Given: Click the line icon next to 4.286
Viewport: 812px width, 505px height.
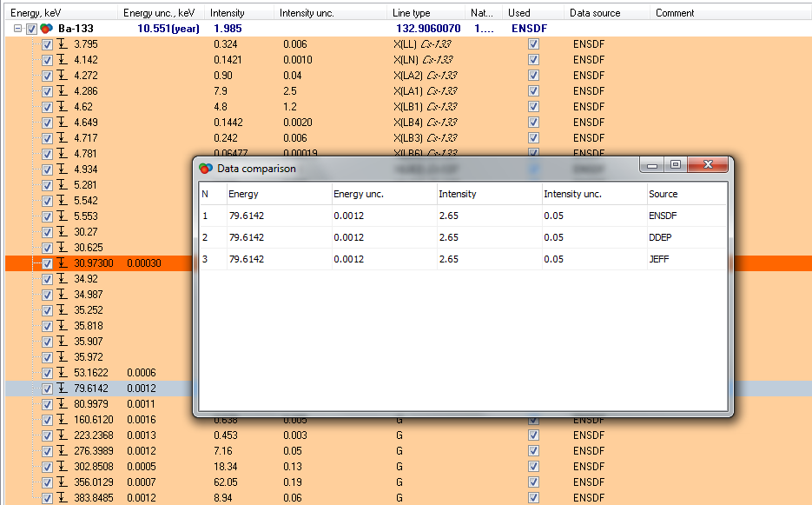Looking at the screenshot, I should pyautogui.click(x=63, y=91).
